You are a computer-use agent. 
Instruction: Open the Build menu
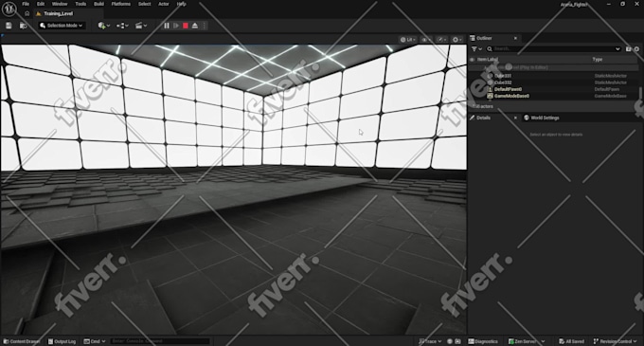point(98,4)
